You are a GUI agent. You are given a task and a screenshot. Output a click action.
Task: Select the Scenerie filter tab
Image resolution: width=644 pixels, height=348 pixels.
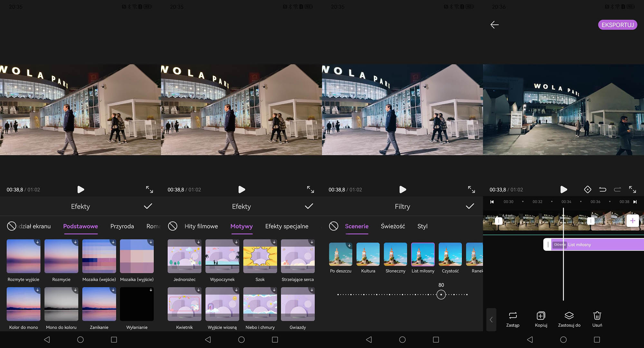click(x=356, y=226)
